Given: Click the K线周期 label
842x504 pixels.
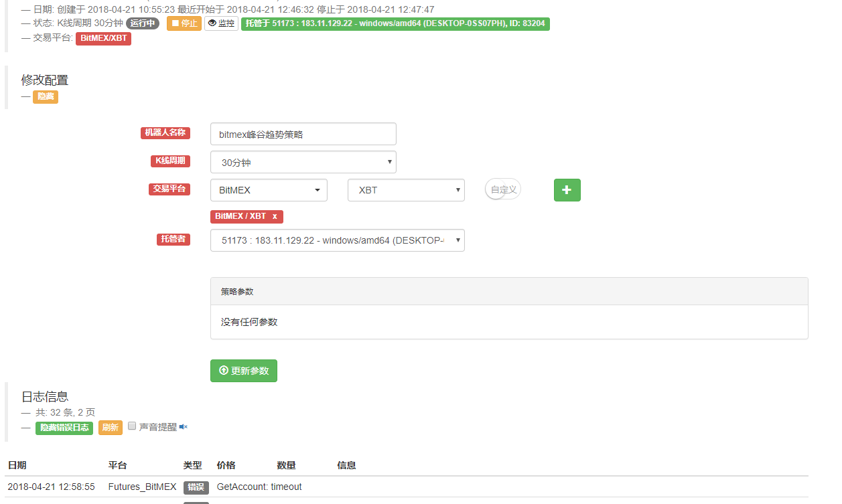Looking at the screenshot, I should 170,161.
